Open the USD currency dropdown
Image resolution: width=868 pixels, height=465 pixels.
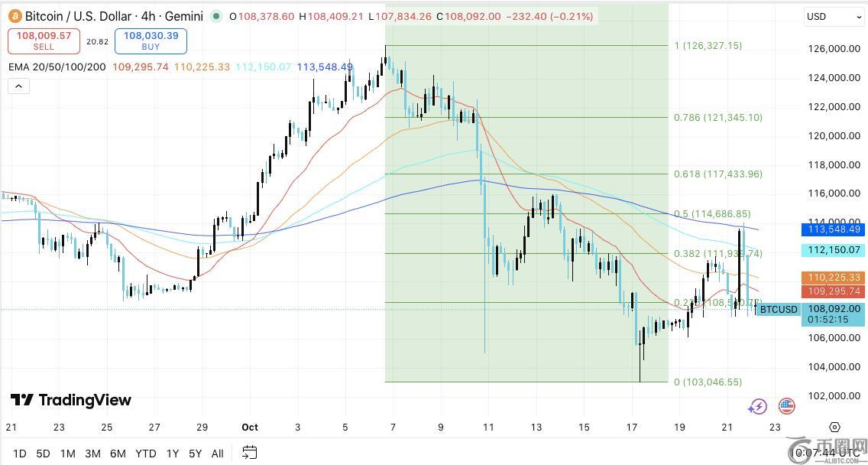pyautogui.click(x=834, y=17)
